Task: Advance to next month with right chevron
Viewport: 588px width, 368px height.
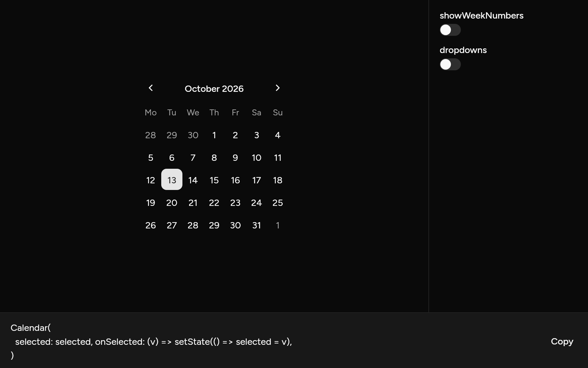Action: [x=278, y=88]
